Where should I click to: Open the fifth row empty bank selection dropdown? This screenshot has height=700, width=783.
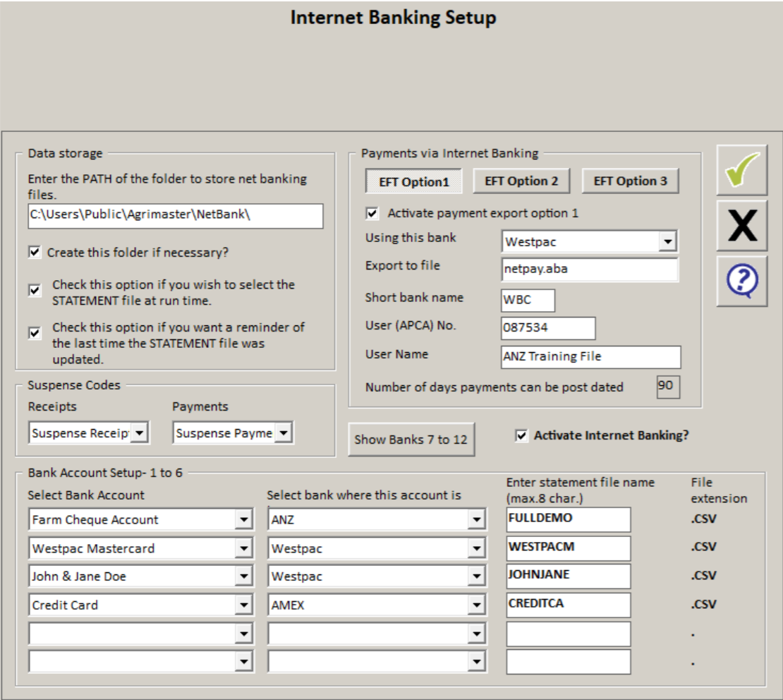pyautogui.click(x=477, y=634)
